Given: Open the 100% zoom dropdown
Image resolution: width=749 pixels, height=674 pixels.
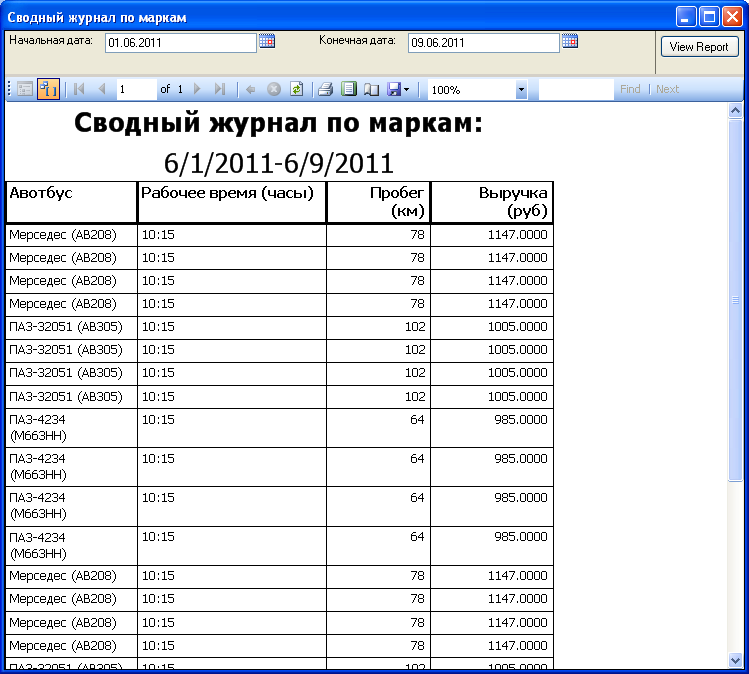Looking at the screenshot, I should (x=521, y=90).
